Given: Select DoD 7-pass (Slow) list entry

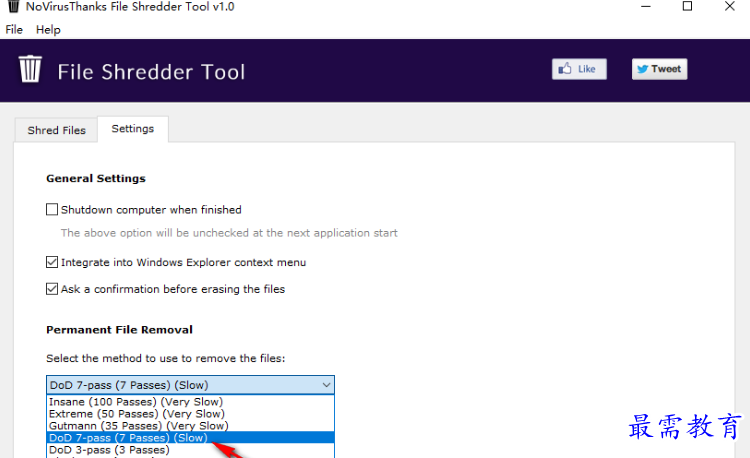Looking at the screenshot, I should [190, 437].
